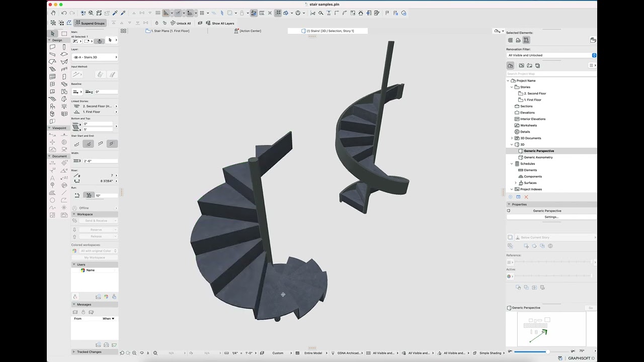This screenshot has height=362, width=644.
Task: Click Entire Model in bottom bar
Action: 313,353
